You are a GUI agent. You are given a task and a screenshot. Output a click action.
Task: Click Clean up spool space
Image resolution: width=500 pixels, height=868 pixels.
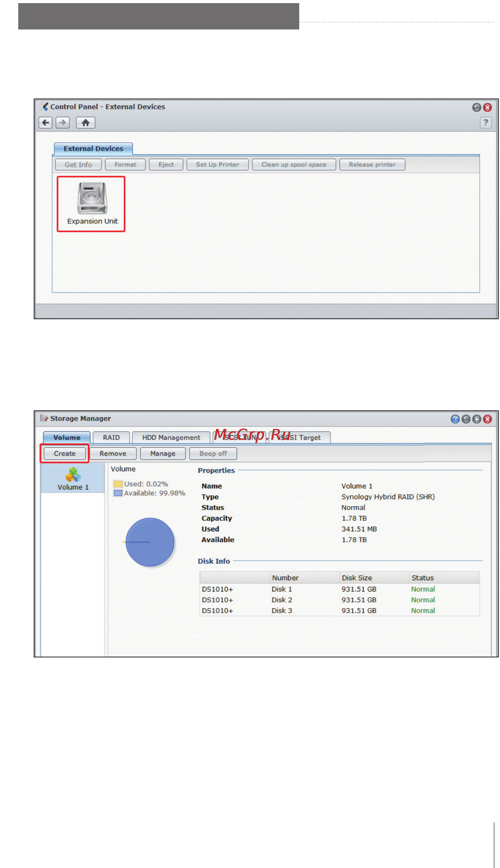(x=294, y=164)
